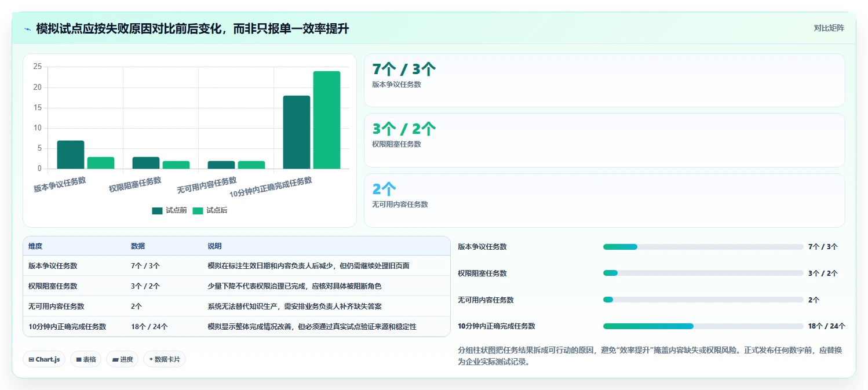Click the 试点前 bar for 版本争议任务数

point(71,155)
